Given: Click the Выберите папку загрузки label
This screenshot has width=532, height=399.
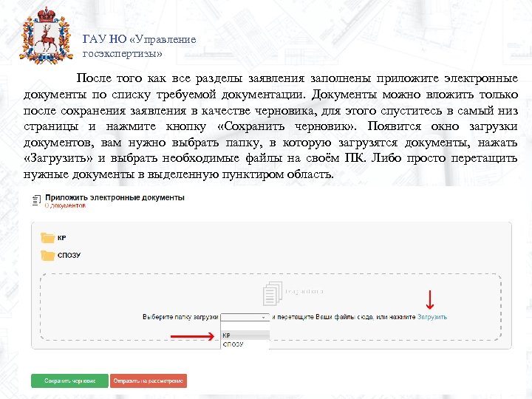Looking at the screenshot, I should click(x=180, y=317).
